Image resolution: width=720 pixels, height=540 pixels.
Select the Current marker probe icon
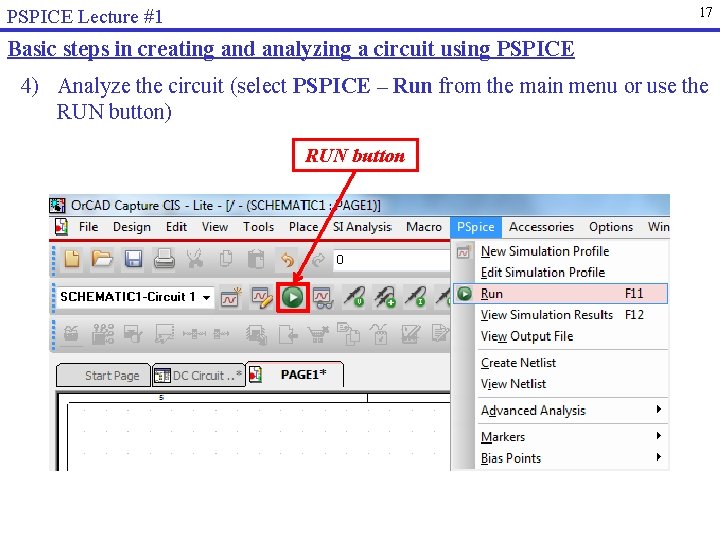416,297
